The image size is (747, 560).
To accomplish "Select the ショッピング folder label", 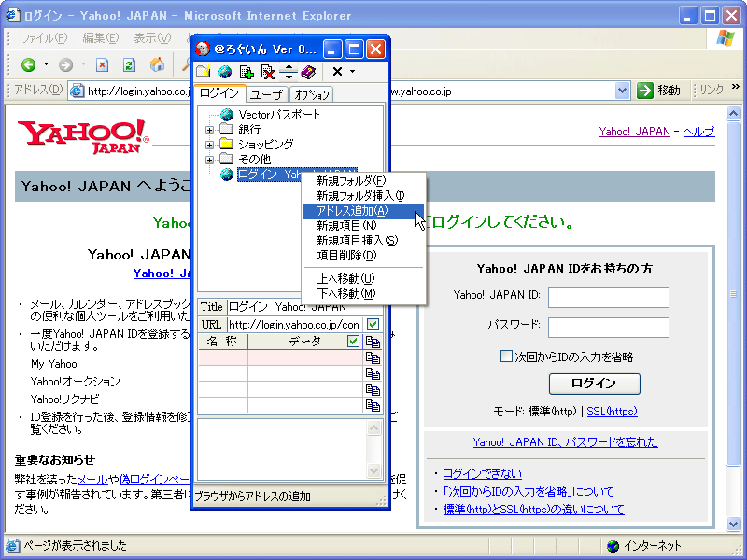I will [x=266, y=145].
